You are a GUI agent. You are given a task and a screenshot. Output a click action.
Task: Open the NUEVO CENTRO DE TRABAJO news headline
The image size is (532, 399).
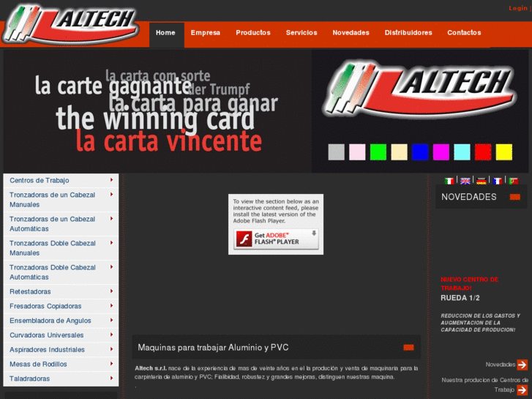pyautogui.click(x=469, y=284)
